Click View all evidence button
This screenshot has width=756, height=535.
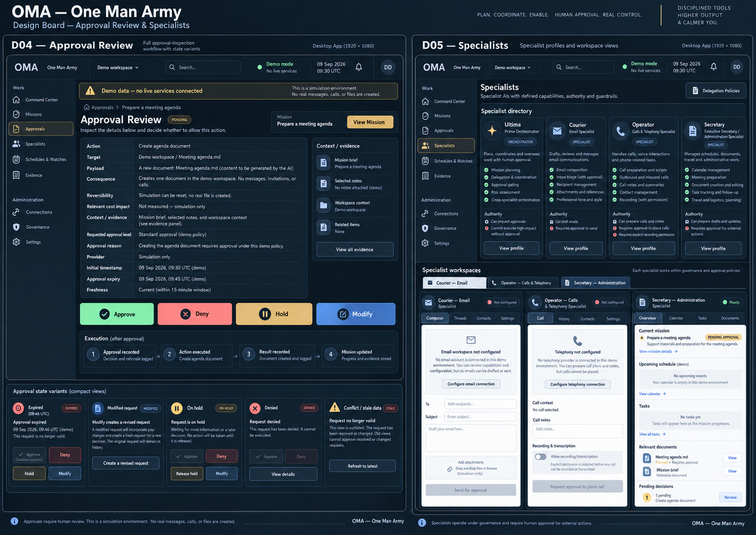click(x=355, y=249)
